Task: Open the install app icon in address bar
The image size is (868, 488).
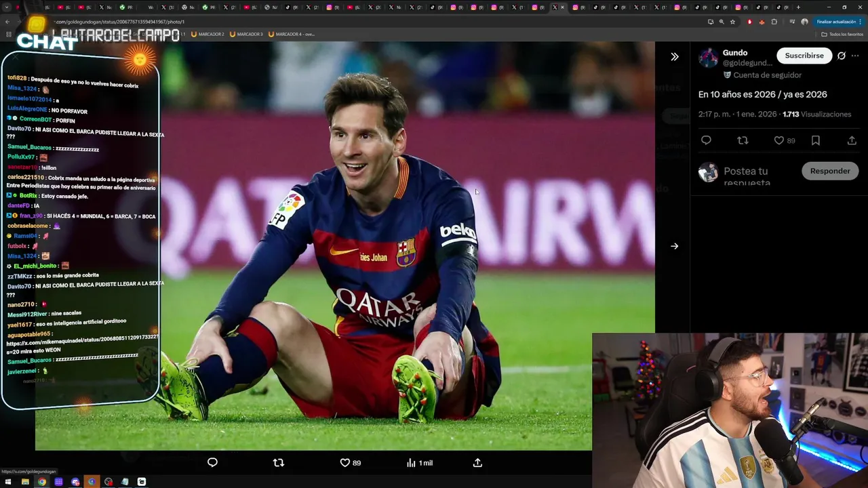Action: pos(711,22)
